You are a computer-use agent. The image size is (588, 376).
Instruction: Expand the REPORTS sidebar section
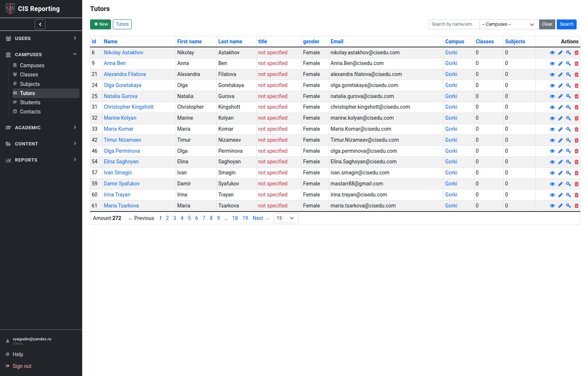[41, 160]
